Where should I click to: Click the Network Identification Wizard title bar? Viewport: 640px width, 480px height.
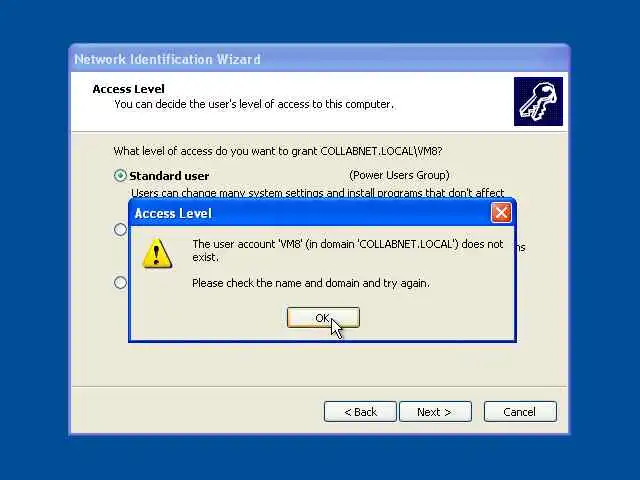click(x=319, y=59)
